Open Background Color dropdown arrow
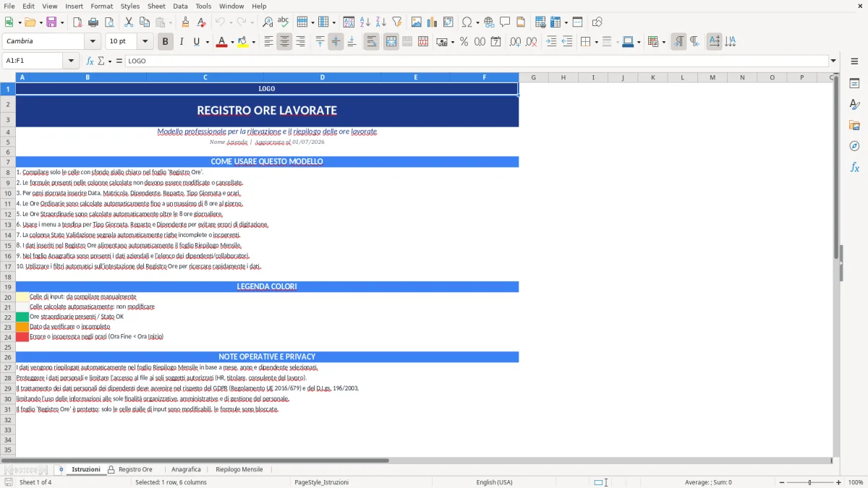This screenshot has width=868, height=488. point(253,42)
